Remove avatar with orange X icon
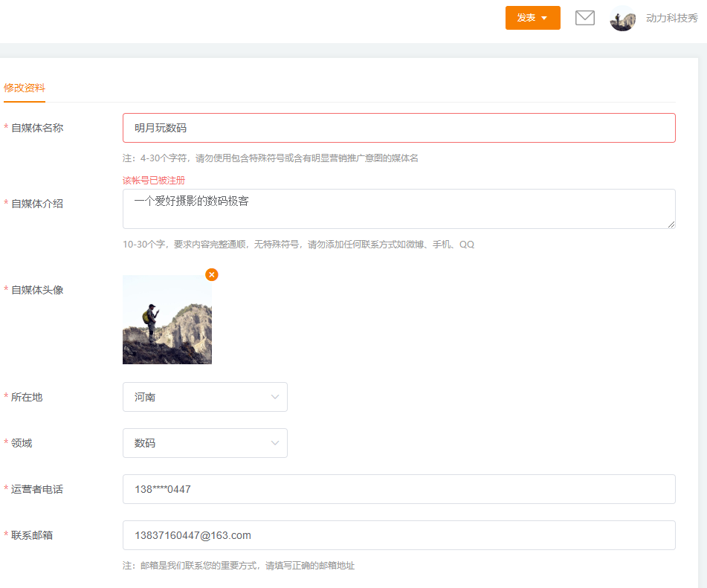The image size is (707, 588). (211, 274)
